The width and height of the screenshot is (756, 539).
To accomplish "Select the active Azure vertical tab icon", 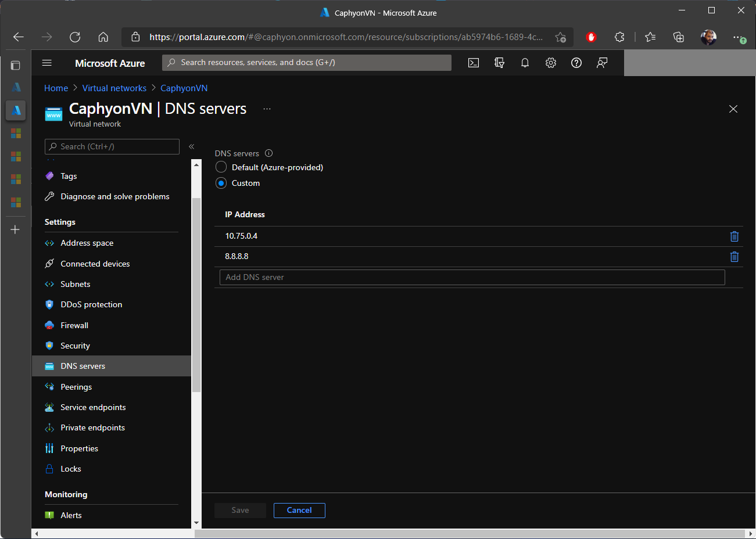I will click(16, 110).
